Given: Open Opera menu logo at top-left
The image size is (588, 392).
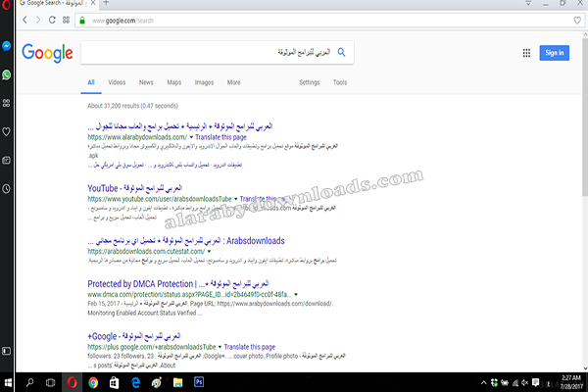Looking at the screenshot, I should coord(7,5).
